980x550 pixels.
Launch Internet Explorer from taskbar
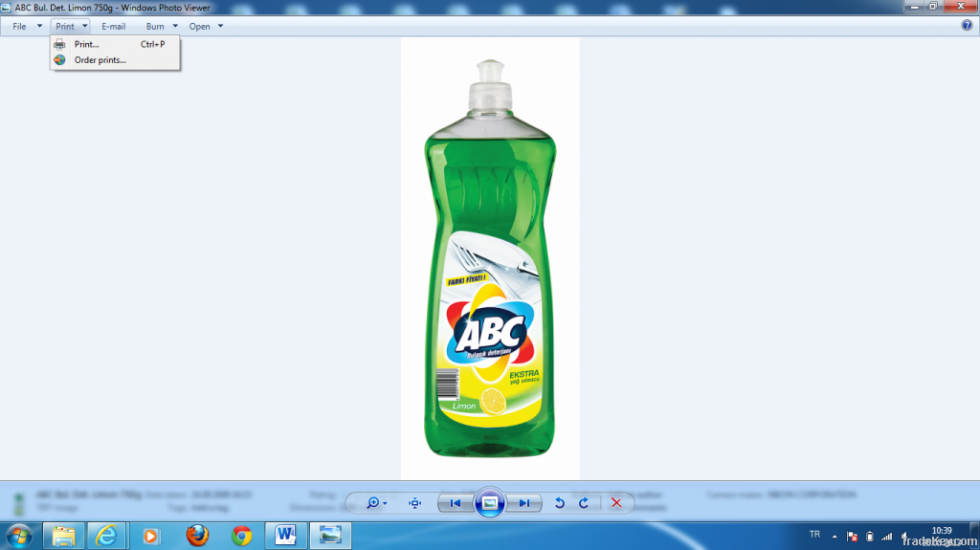(106, 536)
